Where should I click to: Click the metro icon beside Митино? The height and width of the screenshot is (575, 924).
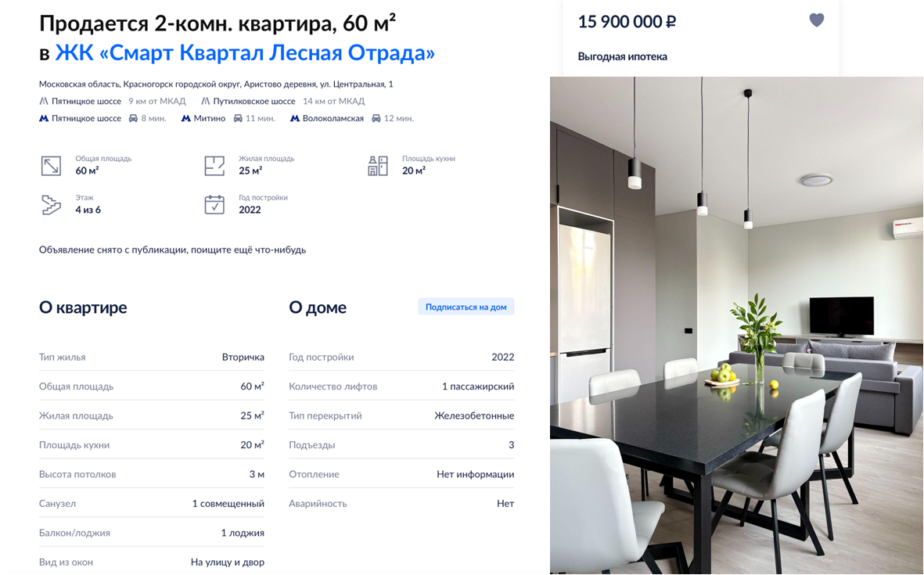point(185,118)
